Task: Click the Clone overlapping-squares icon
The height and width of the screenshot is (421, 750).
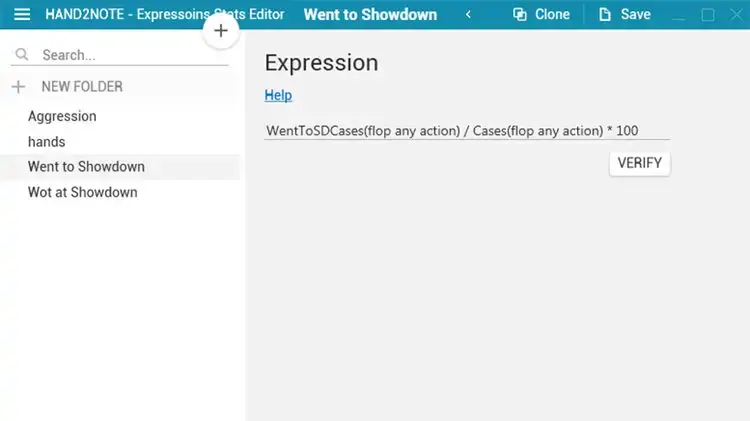Action: (x=520, y=14)
